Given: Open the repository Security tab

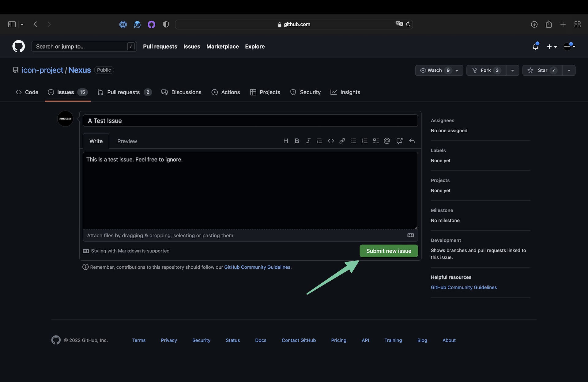Looking at the screenshot, I should point(305,92).
